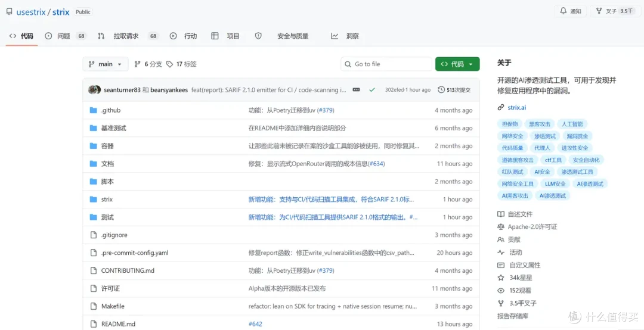Open seanturner83 profile link
Viewport: 644px width, 330px height.
point(122,89)
